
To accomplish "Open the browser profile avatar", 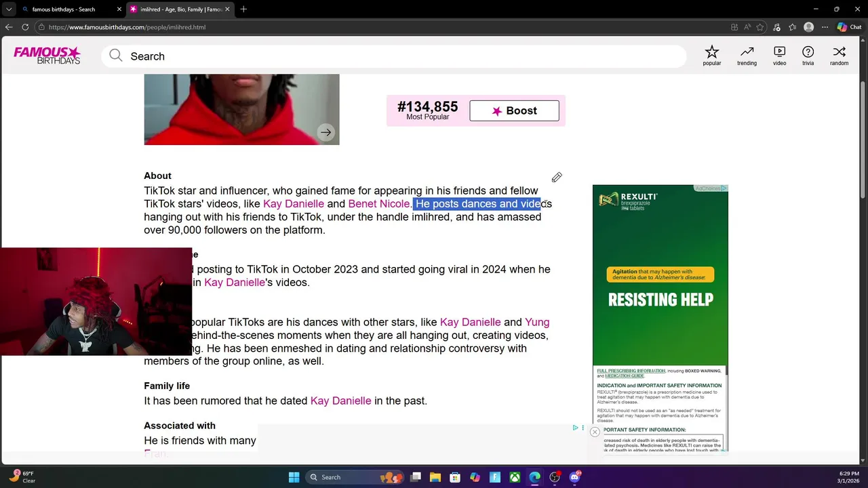I will (x=808, y=27).
